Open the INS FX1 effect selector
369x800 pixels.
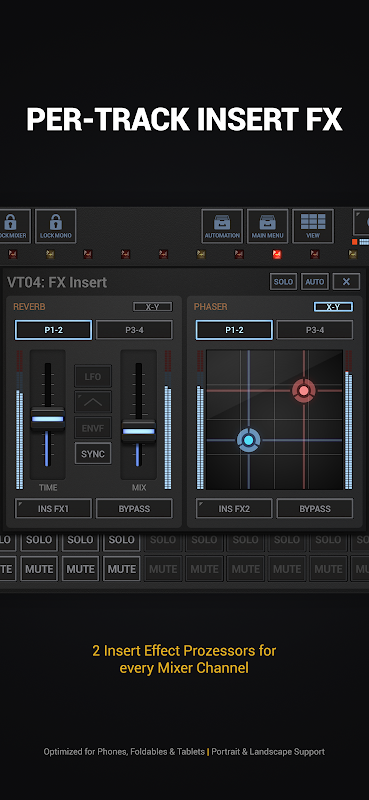(x=53, y=509)
